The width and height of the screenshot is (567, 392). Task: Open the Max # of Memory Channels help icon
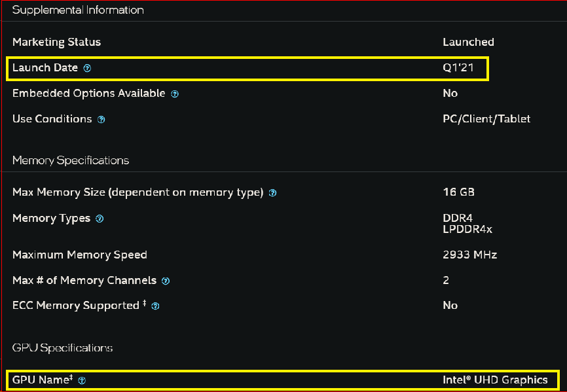tap(166, 281)
